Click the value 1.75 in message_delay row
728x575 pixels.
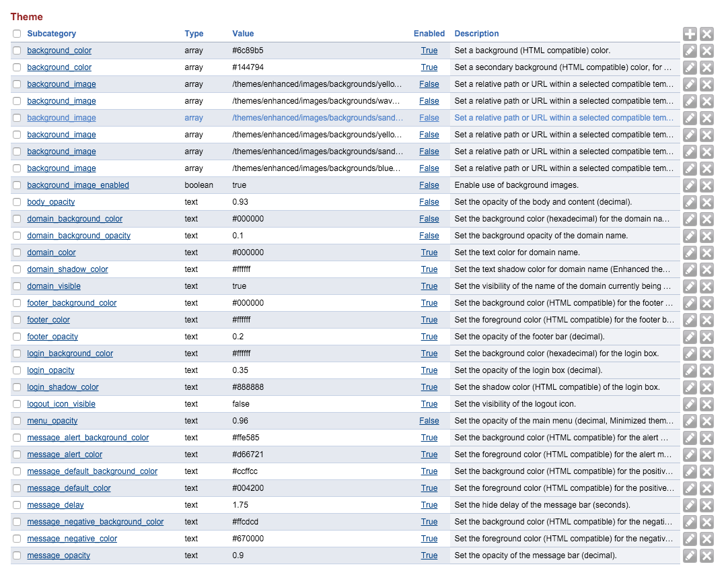pos(240,504)
